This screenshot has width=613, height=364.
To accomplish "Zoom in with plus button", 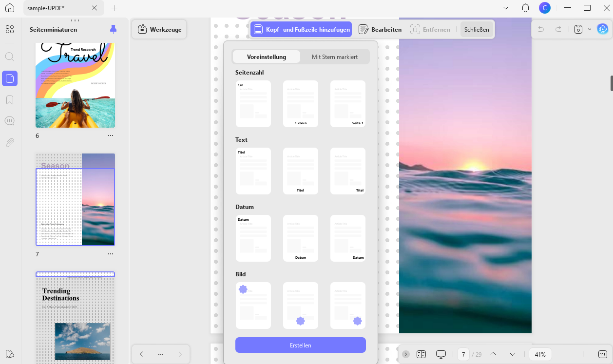I will [x=583, y=354].
